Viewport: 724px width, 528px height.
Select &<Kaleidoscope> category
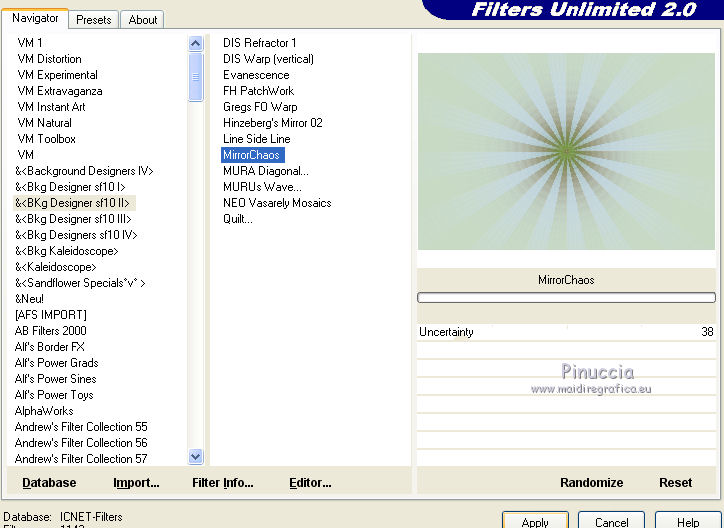55,267
